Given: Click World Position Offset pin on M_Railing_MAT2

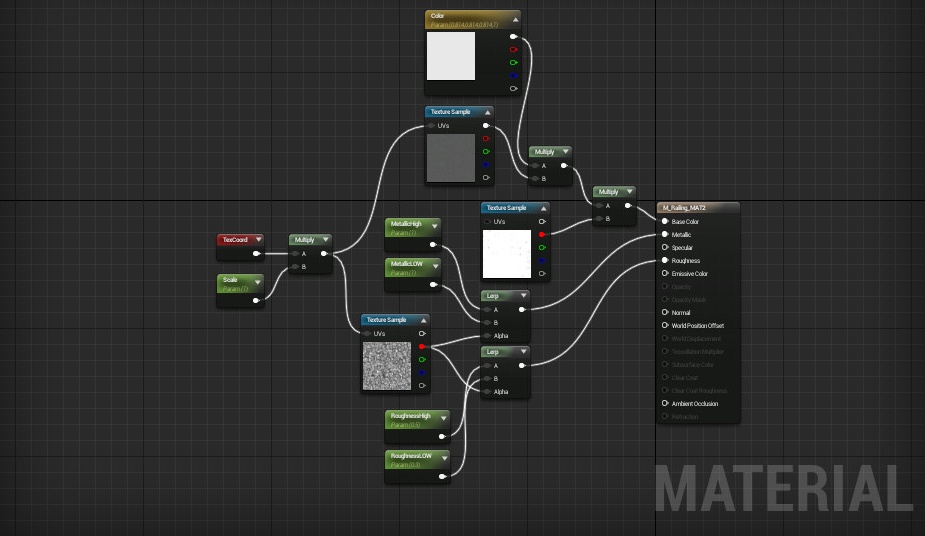Looking at the screenshot, I should (665, 325).
